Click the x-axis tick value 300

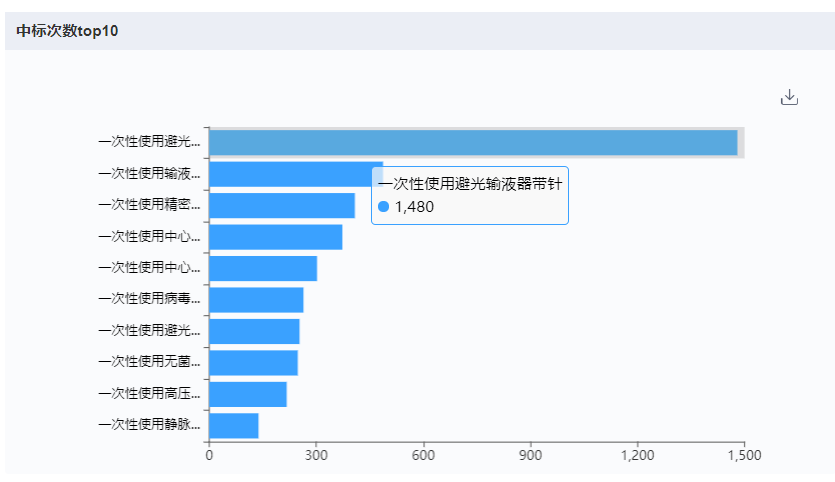point(316,455)
